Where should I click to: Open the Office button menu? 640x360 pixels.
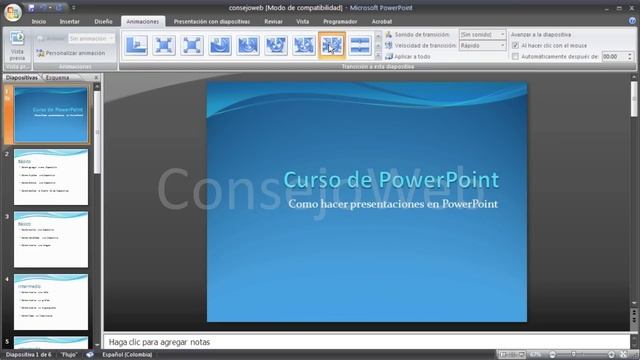click(13, 12)
